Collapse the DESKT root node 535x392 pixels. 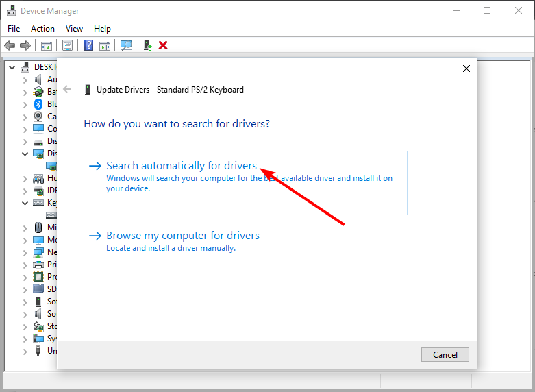(12, 67)
